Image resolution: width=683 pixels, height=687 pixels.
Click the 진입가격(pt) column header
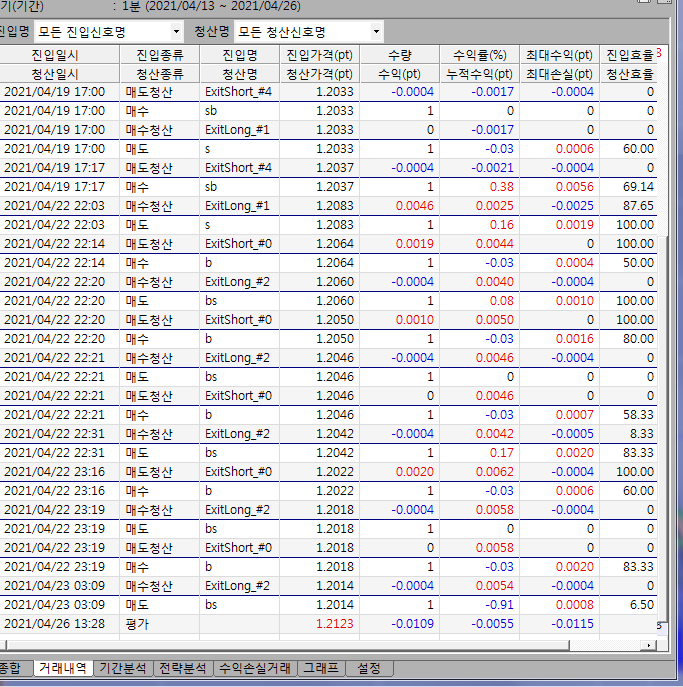click(x=319, y=55)
